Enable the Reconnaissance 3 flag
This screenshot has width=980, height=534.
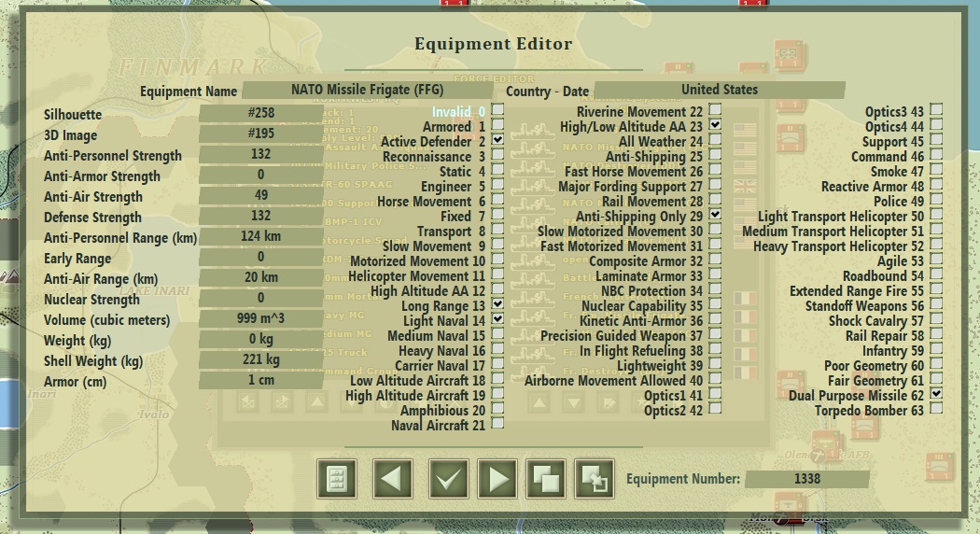[x=497, y=154]
